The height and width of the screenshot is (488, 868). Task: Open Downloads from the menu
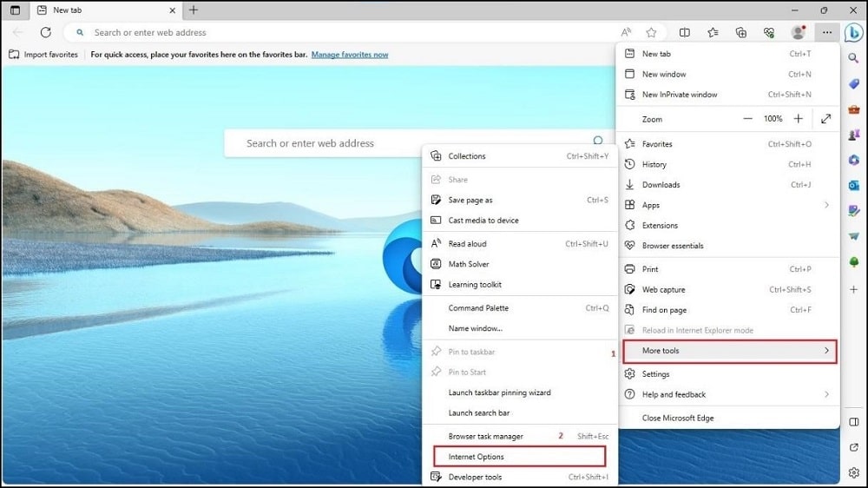[x=727, y=185]
